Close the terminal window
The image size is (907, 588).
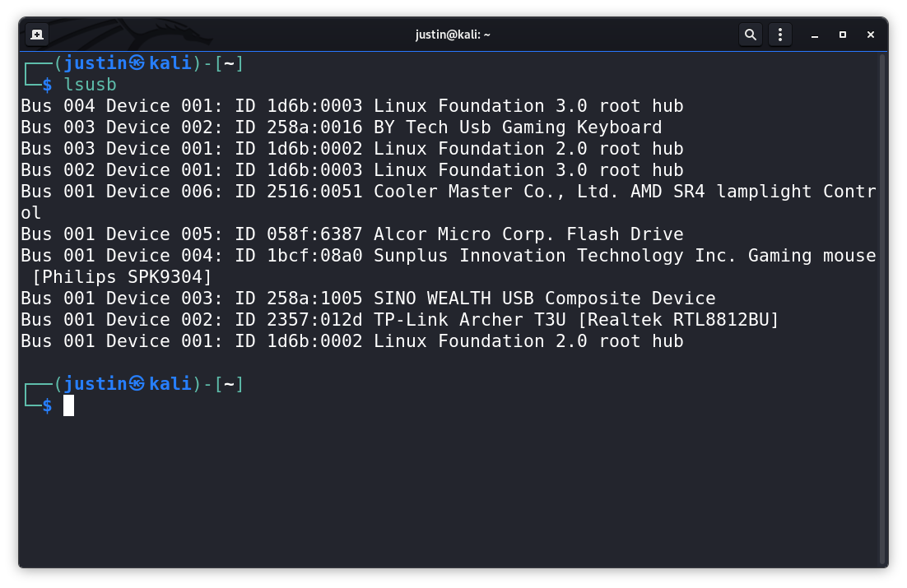[x=871, y=35]
